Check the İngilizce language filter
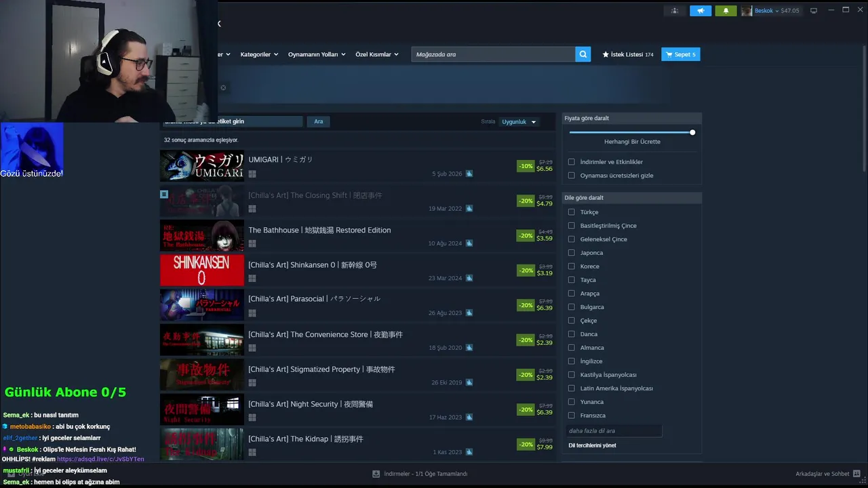Viewport: 868px width, 488px height. point(572,361)
